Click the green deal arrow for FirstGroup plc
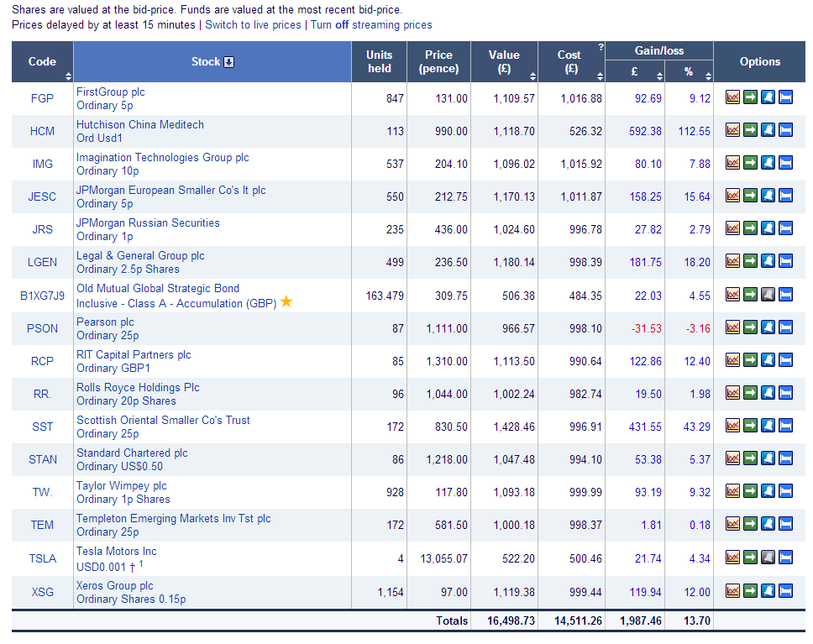This screenshot has height=644, width=813. coord(750,97)
